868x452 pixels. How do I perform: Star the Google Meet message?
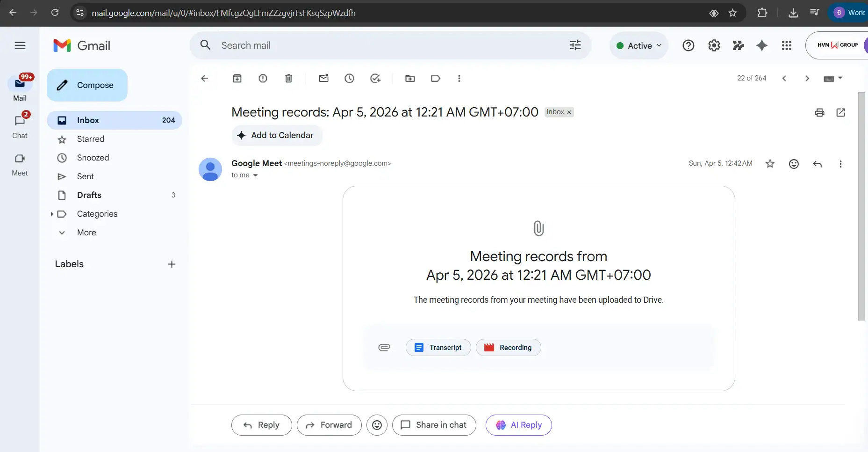(x=770, y=164)
